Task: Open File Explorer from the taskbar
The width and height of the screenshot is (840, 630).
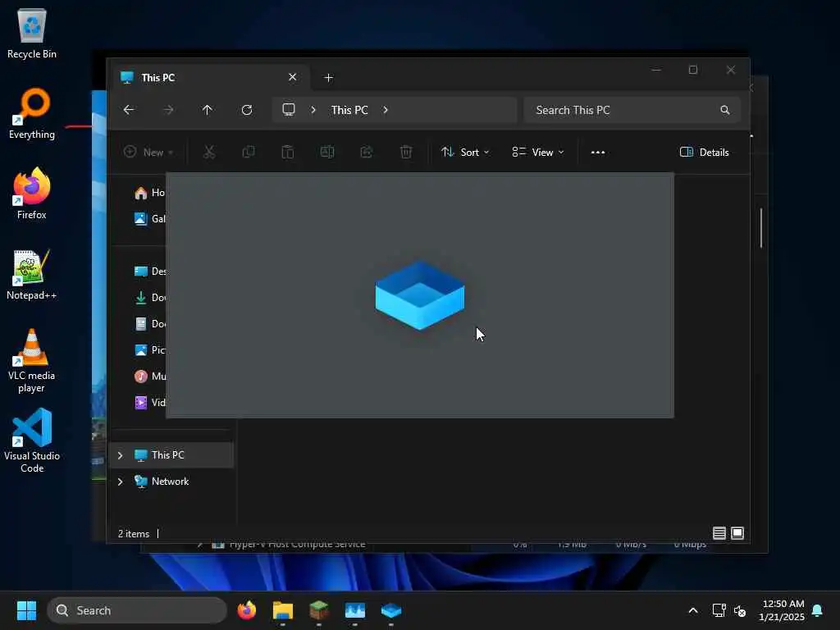Action: point(283,610)
